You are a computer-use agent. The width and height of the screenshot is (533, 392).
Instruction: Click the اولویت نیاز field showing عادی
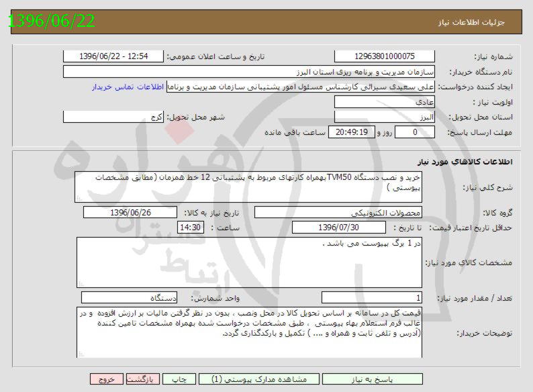pyautogui.click(x=384, y=101)
